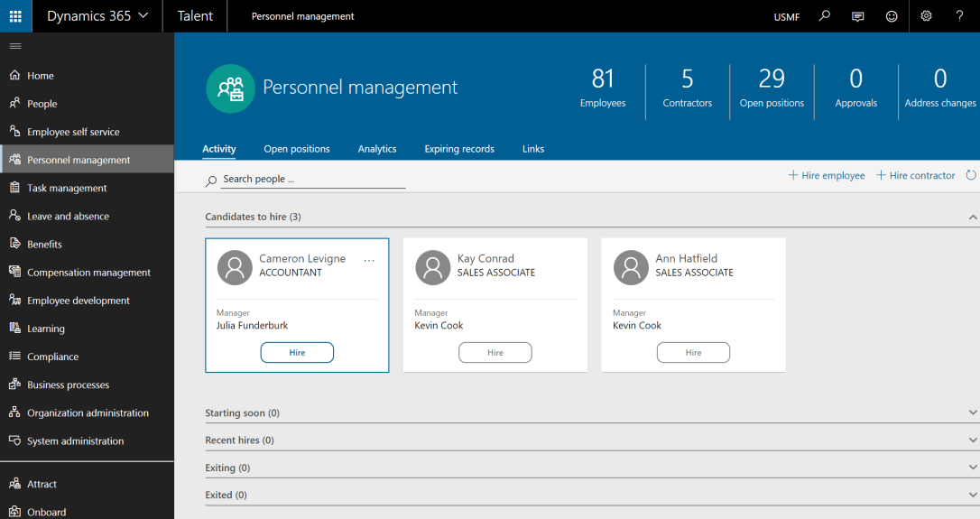Click the smiley feedback icon
The height and width of the screenshot is (519, 980).
(892, 16)
